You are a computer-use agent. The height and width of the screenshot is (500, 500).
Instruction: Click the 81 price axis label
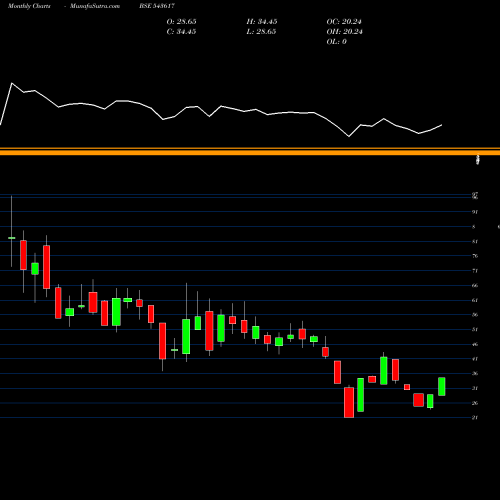click(475, 241)
